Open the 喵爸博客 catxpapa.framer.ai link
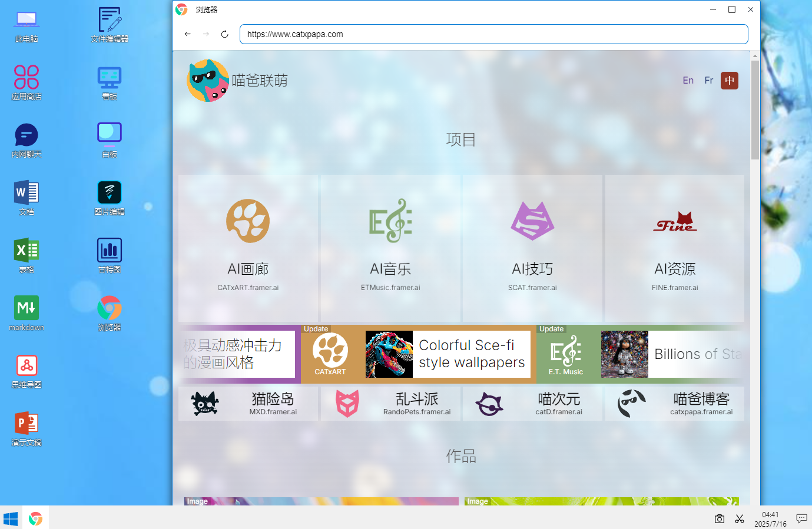This screenshot has height=529, width=812. (x=701, y=412)
